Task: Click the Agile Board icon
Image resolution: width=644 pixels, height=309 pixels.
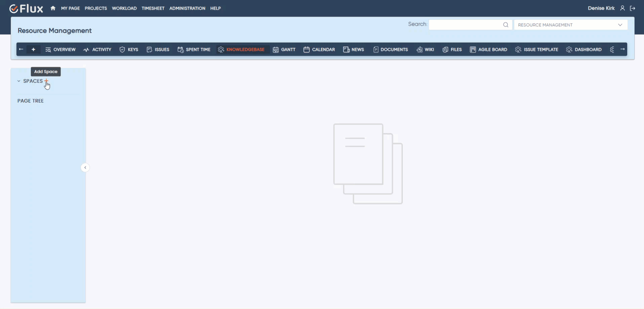Action: click(473, 49)
